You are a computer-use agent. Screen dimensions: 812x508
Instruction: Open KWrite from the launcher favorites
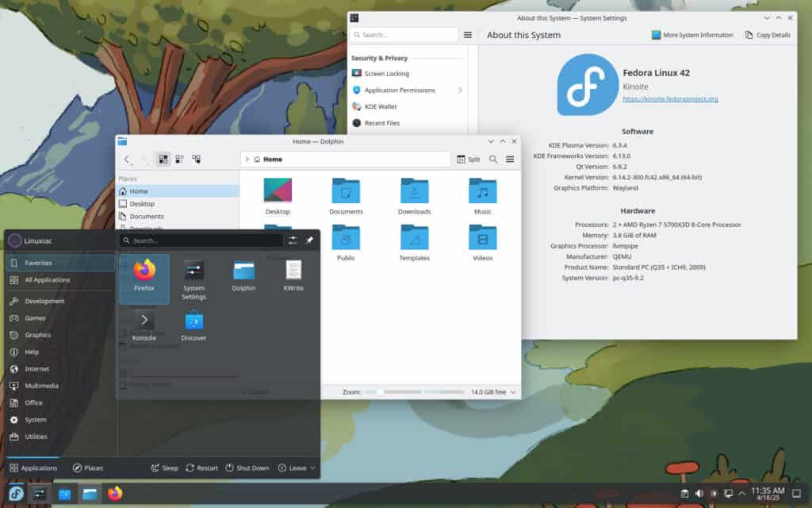point(293,277)
